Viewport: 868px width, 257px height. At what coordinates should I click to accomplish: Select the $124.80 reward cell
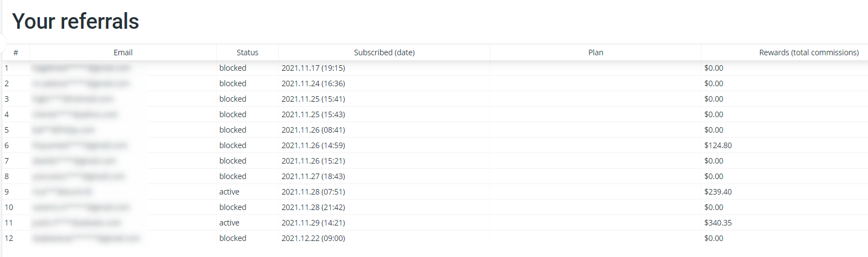pos(718,145)
